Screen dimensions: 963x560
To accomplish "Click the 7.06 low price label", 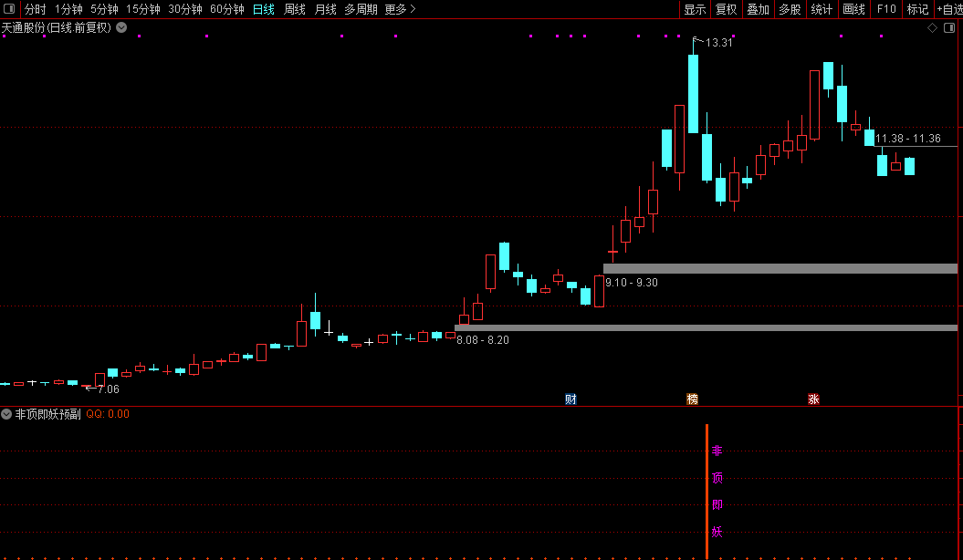I will click(108, 389).
